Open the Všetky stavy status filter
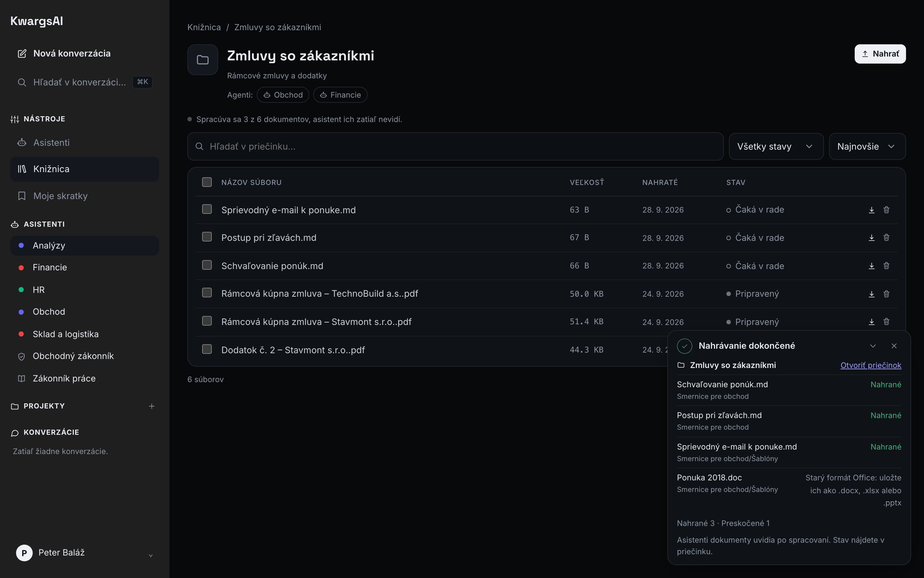Viewport: 924px width, 578px height. click(x=776, y=146)
